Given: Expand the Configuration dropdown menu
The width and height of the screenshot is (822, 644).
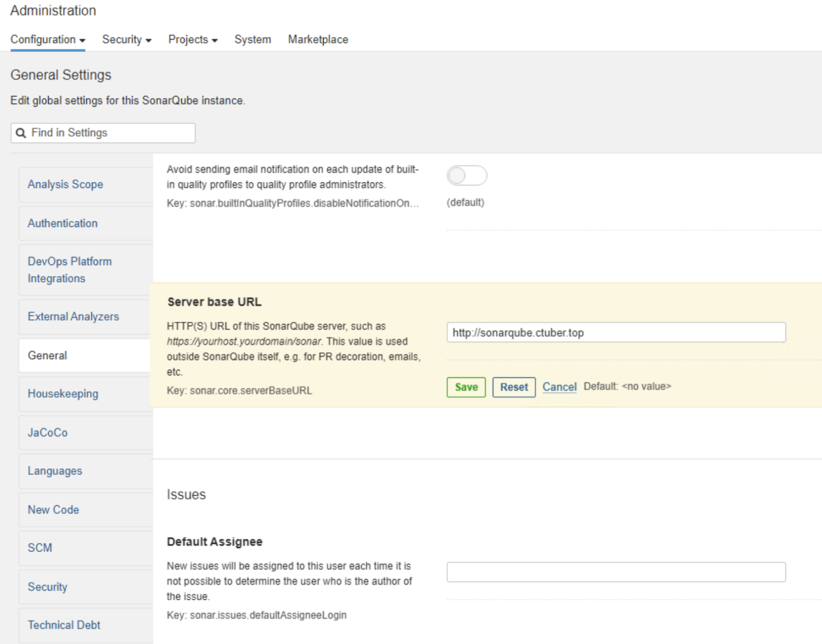Looking at the screenshot, I should tap(48, 40).
